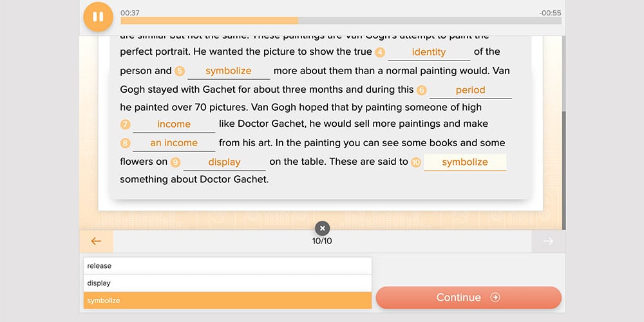Close the word list with X icon
Image resolution: width=644 pixels, height=322 pixels.
click(x=323, y=228)
